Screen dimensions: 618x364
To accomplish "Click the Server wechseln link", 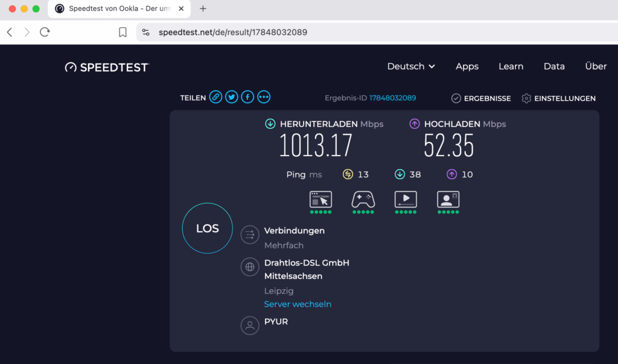I will [x=298, y=304].
